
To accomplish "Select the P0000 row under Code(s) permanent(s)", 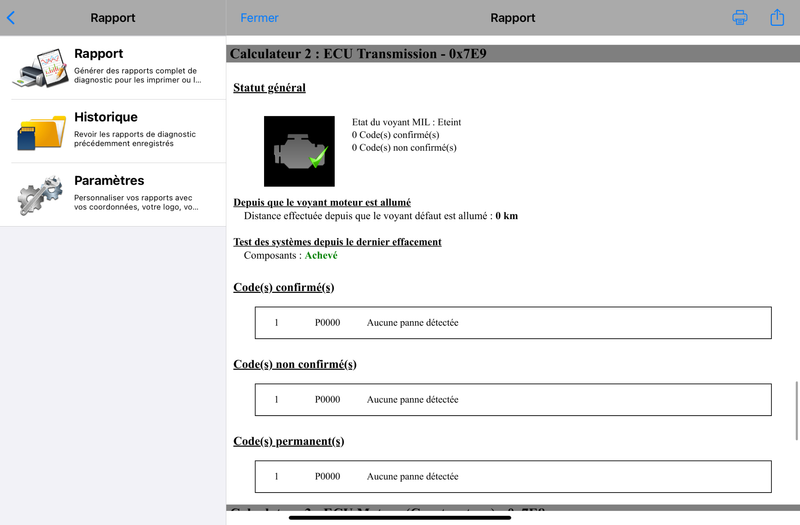I will coord(513,477).
